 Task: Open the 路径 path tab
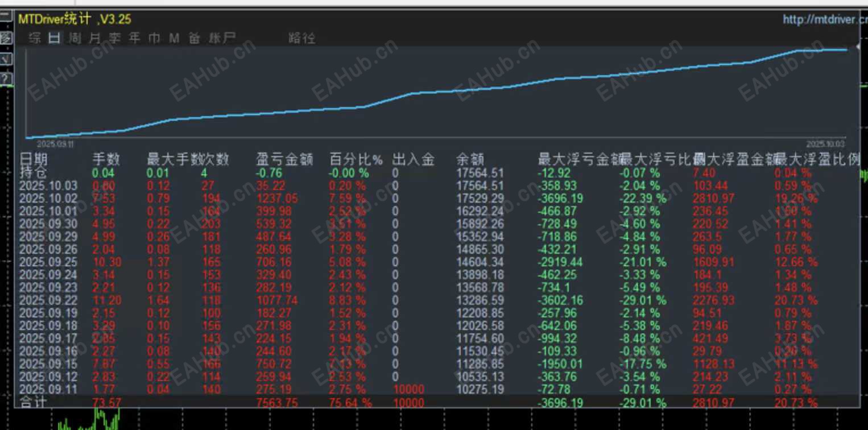(302, 38)
